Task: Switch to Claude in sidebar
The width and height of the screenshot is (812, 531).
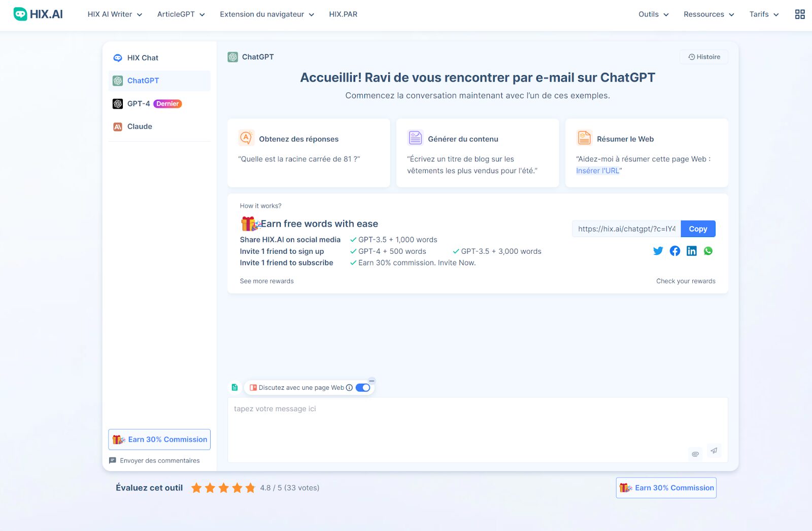Action: [159, 126]
